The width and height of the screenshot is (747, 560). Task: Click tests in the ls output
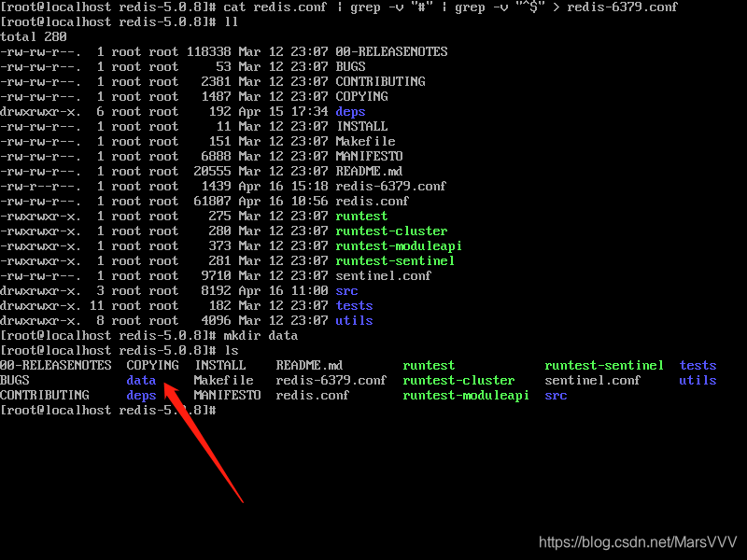698,365
